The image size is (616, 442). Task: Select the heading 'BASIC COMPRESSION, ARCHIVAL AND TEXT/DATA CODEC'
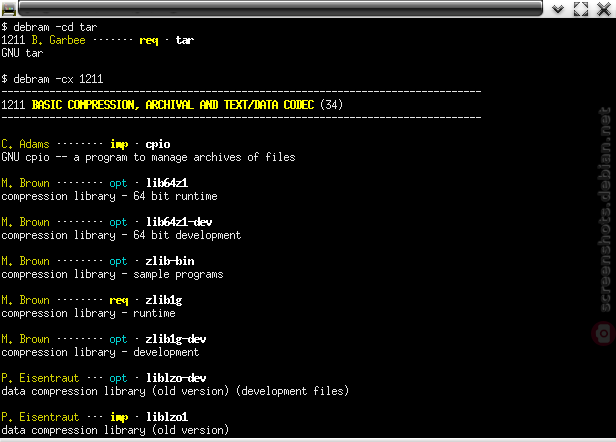(173, 105)
